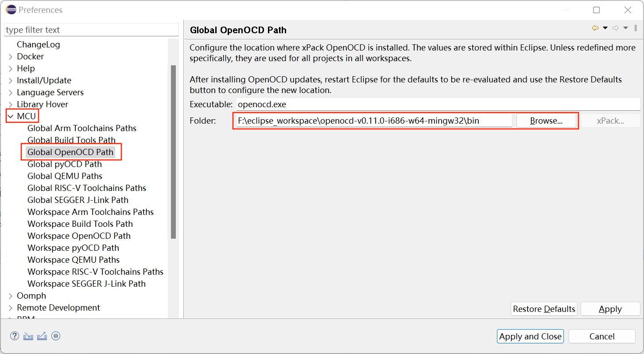Click the Browse... button for Folder
644x354 pixels.
click(x=546, y=121)
